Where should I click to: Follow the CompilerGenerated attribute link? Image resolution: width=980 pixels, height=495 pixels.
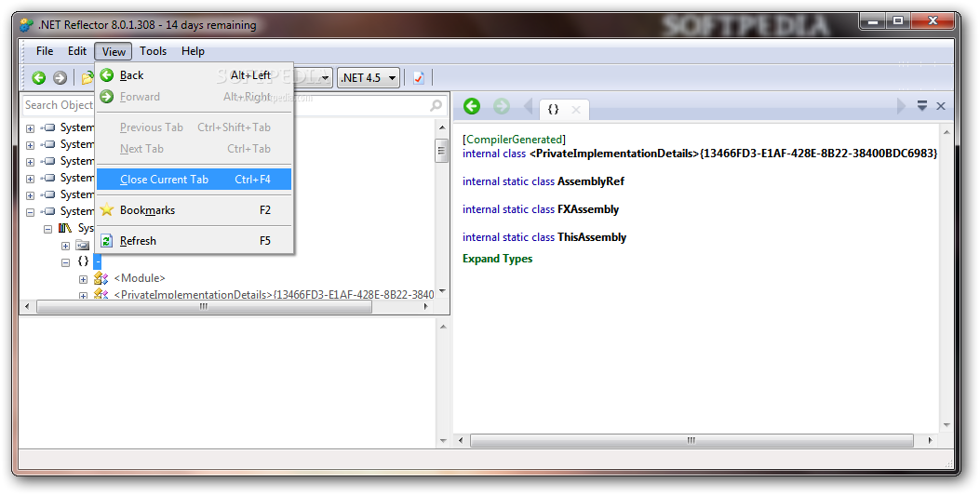click(515, 140)
